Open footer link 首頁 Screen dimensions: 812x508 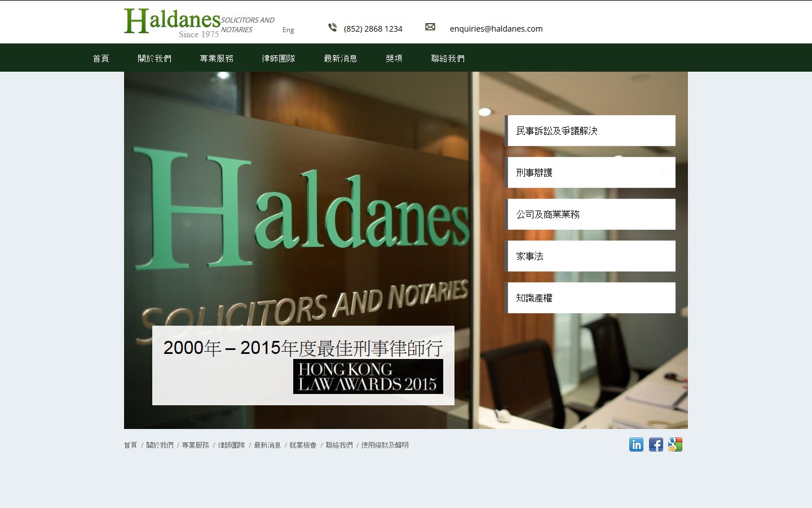click(x=130, y=445)
